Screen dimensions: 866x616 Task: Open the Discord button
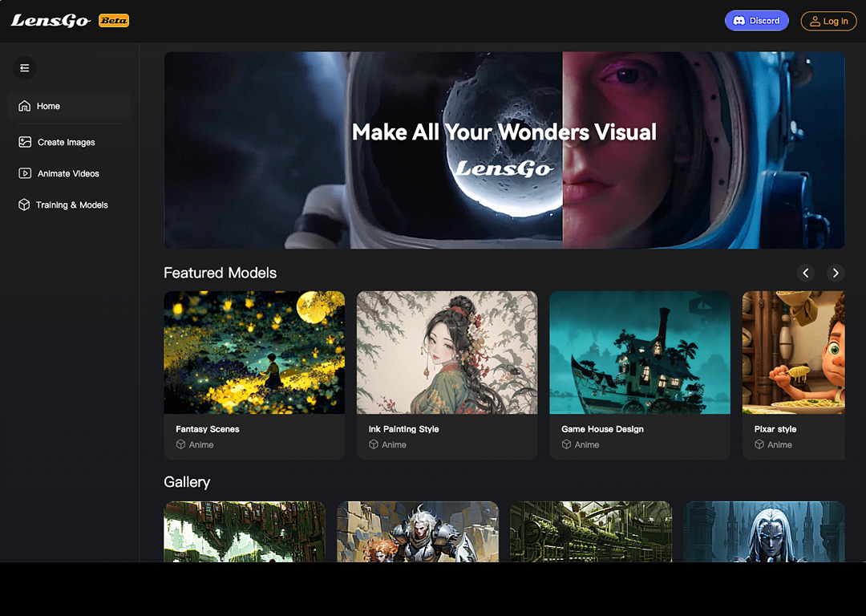click(x=757, y=21)
